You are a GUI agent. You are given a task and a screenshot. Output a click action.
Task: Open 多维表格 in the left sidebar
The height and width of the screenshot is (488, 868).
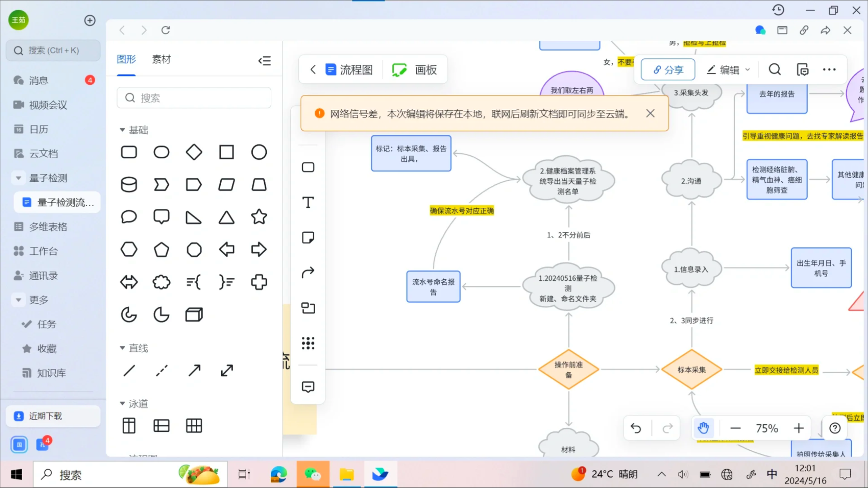[x=48, y=227]
